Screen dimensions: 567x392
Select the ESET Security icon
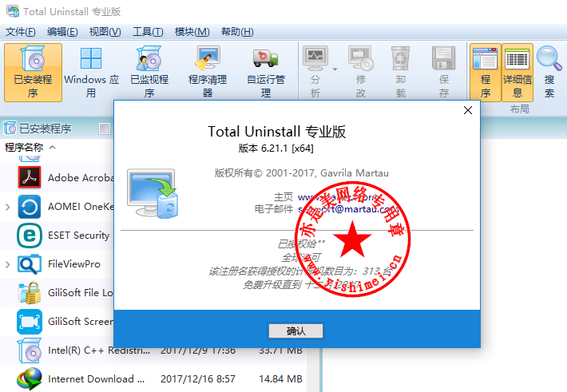coord(30,236)
